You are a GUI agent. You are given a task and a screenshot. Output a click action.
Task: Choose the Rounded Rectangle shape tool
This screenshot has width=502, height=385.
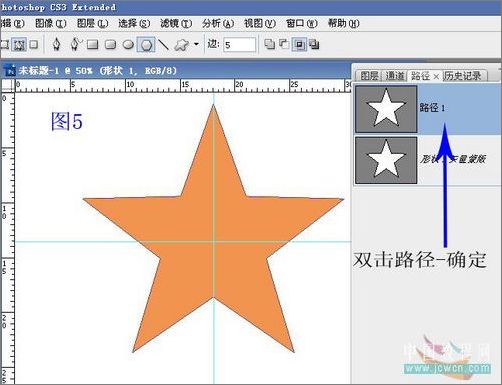(111, 45)
